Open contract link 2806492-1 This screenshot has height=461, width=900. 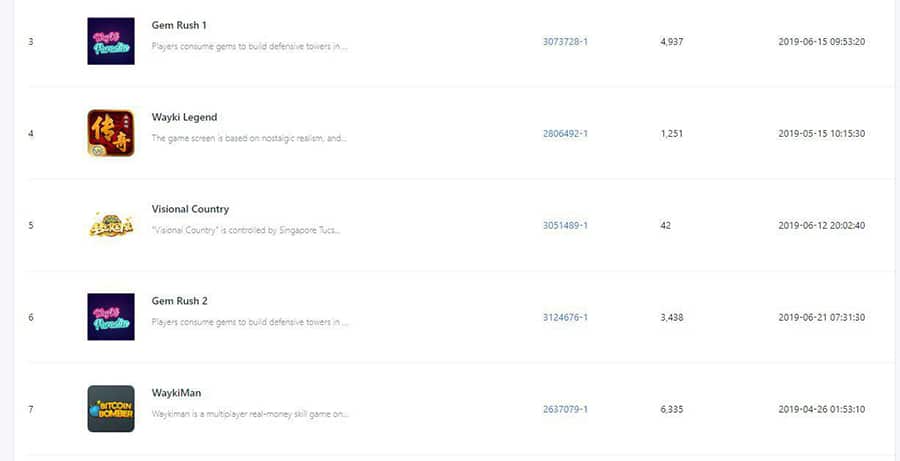565,133
